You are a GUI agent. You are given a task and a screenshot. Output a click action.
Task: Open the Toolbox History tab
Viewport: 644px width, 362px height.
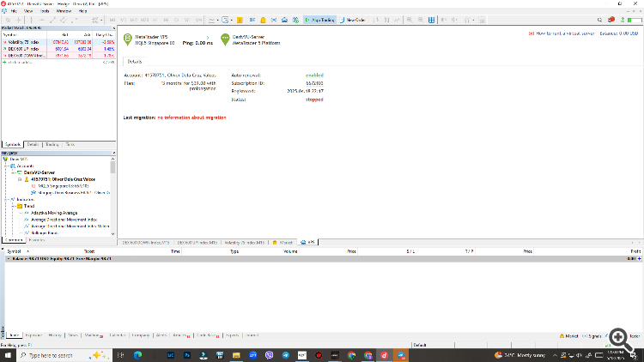point(55,335)
